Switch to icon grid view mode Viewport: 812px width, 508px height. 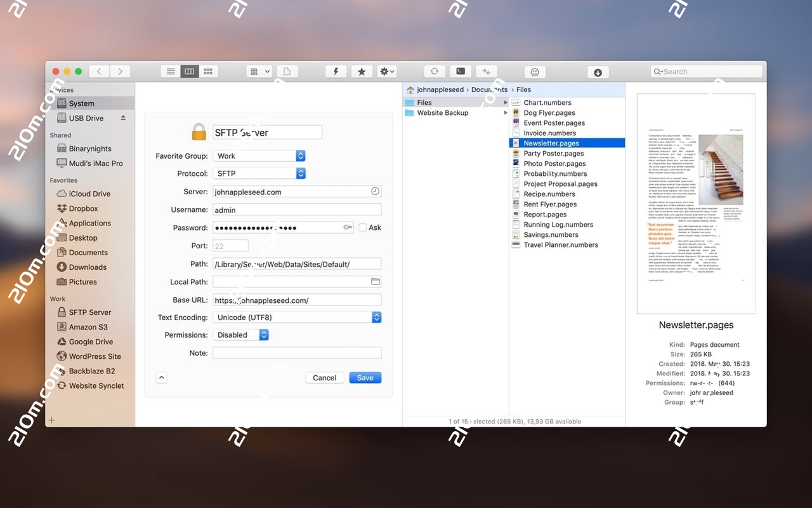208,72
